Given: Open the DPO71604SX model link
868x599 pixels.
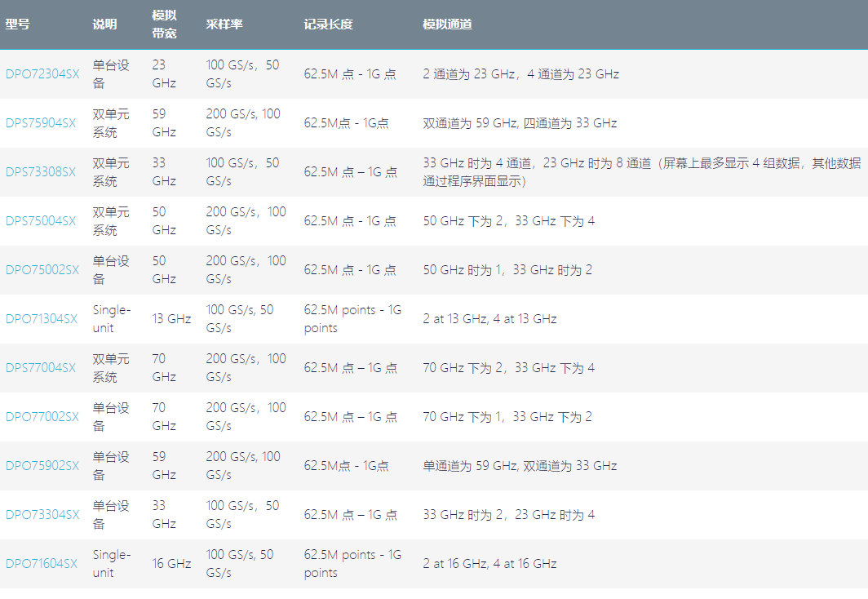Looking at the screenshot, I should 42,564.
